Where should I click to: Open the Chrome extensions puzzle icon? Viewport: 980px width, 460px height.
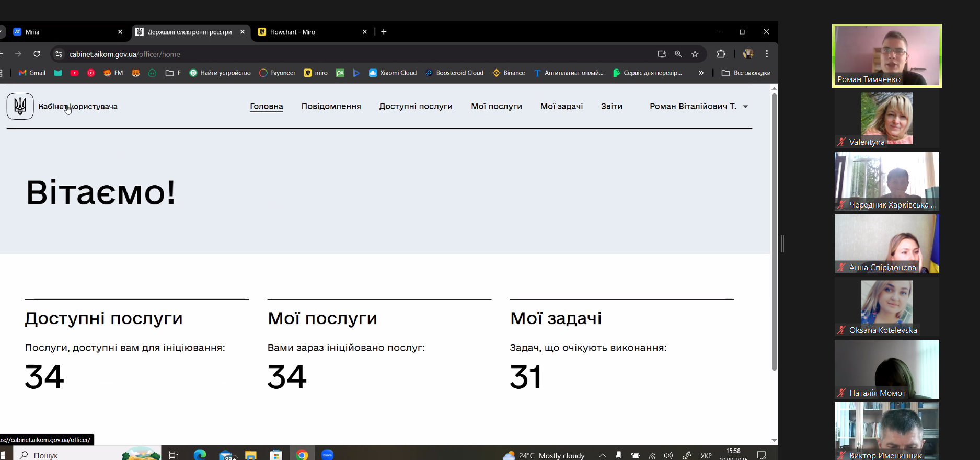(721, 54)
